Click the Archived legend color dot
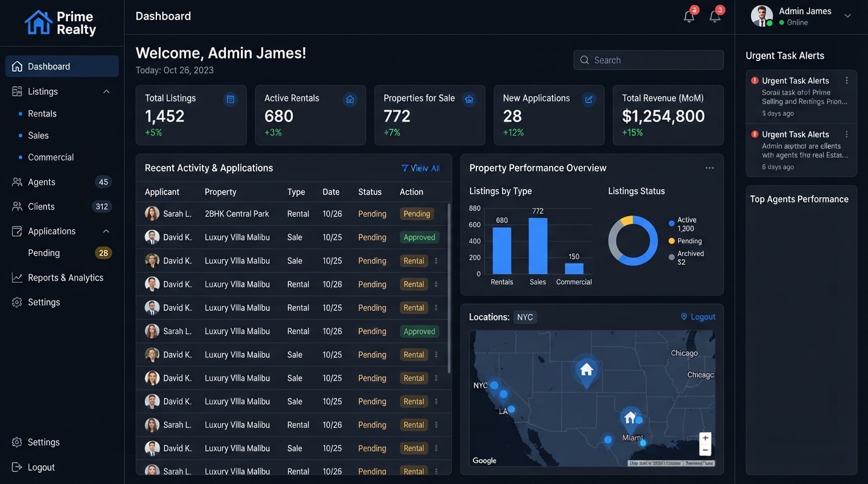 (x=672, y=257)
